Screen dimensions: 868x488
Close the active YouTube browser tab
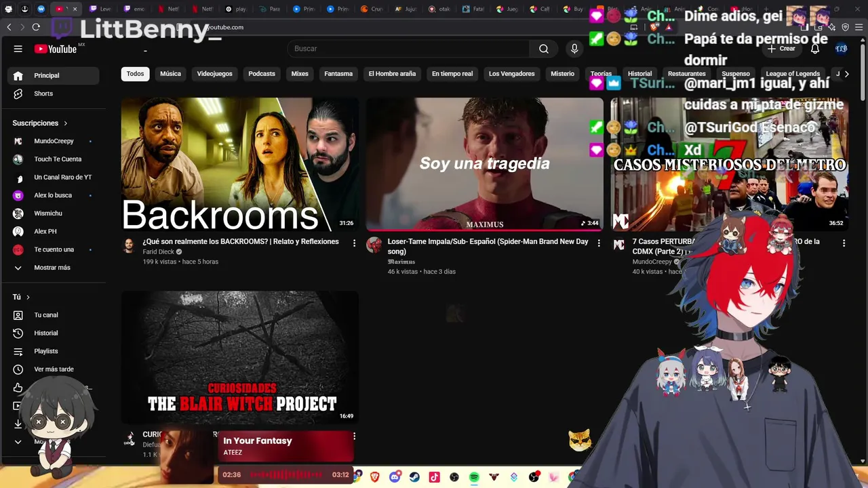tap(75, 9)
